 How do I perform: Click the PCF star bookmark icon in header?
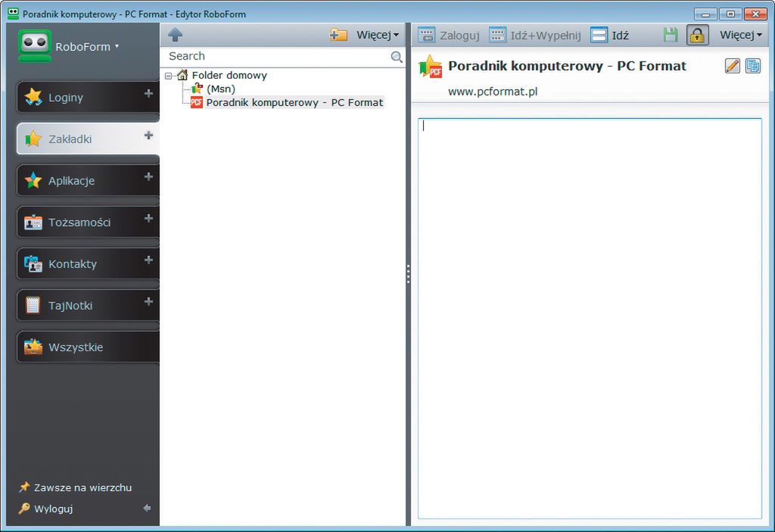point(430,67)
